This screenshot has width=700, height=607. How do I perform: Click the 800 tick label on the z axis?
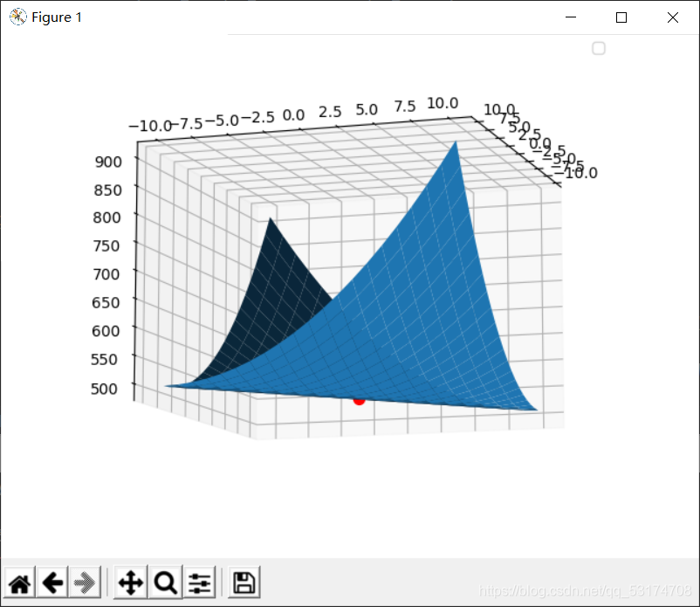coord(106,217)
